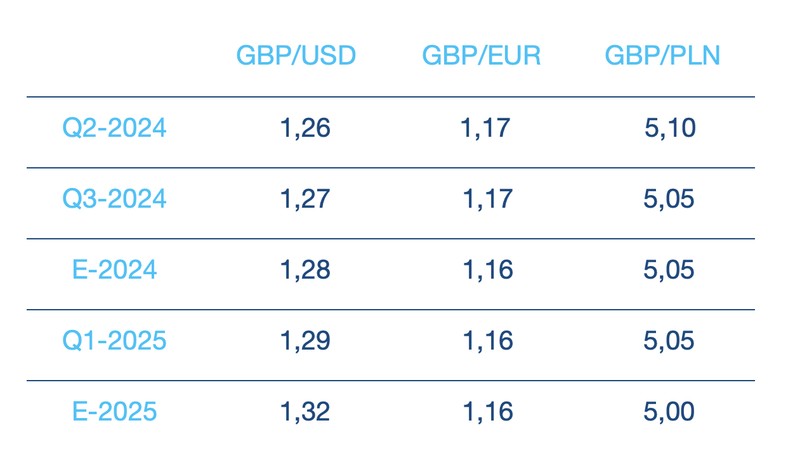Click the GBP/PLN value 5,05 in Q1-2025 row
The image size is (788, 475).
coord(669,341)
